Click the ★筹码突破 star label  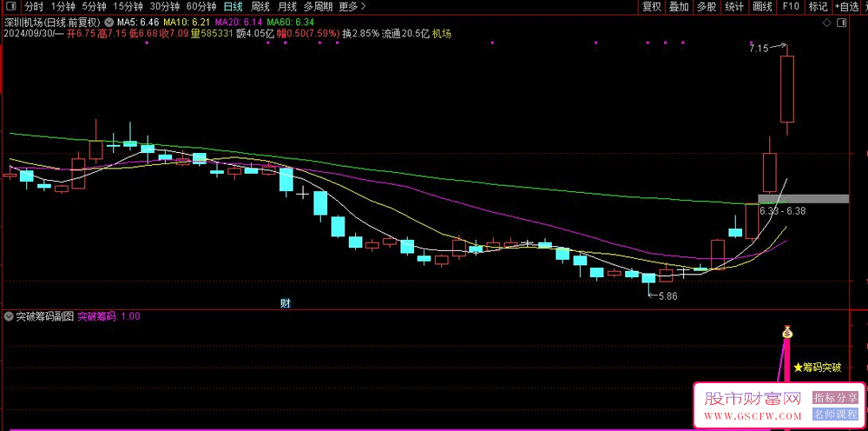pos(816,368)
